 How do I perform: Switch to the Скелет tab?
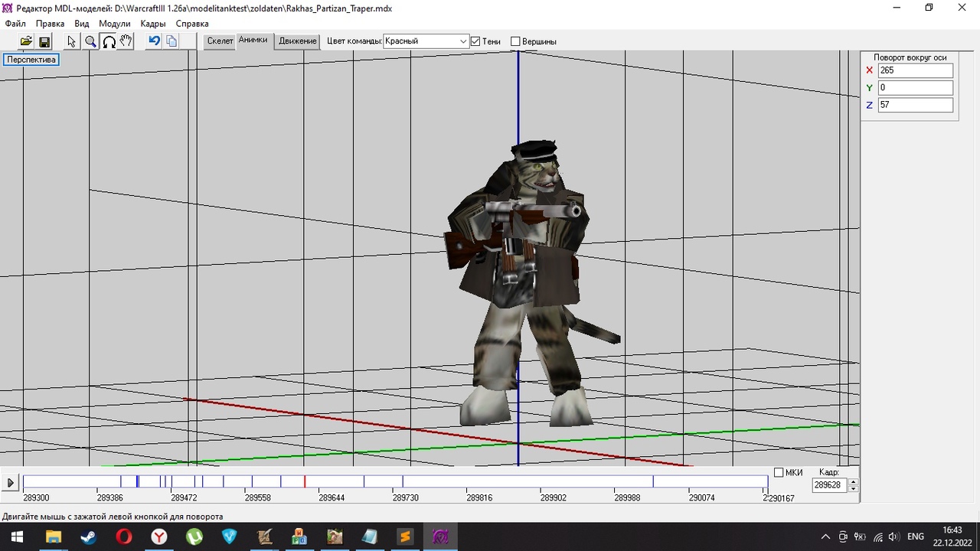pos(220,41)
